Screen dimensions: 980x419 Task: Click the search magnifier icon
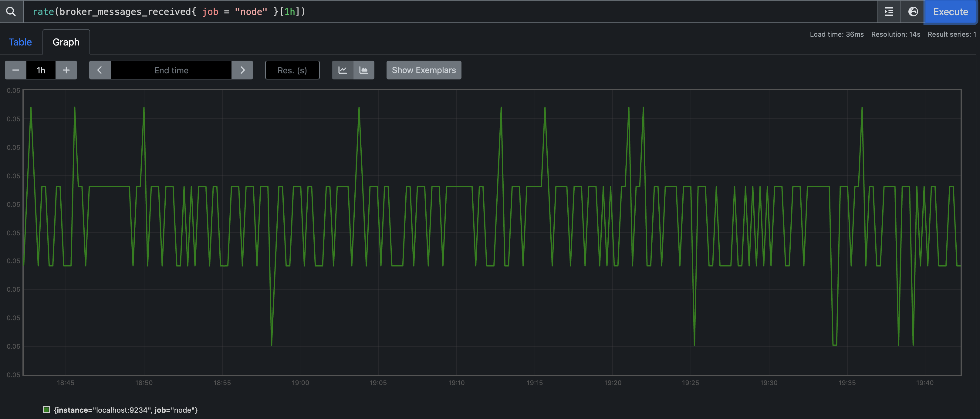[11, 12]
